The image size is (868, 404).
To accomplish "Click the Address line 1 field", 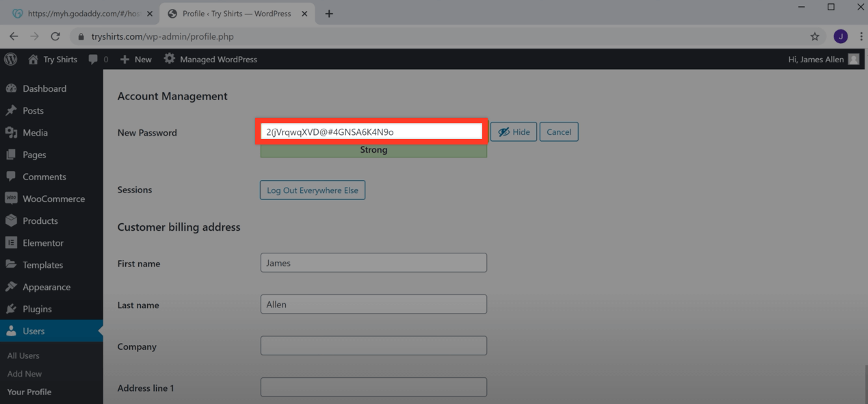I will point(373,387).
